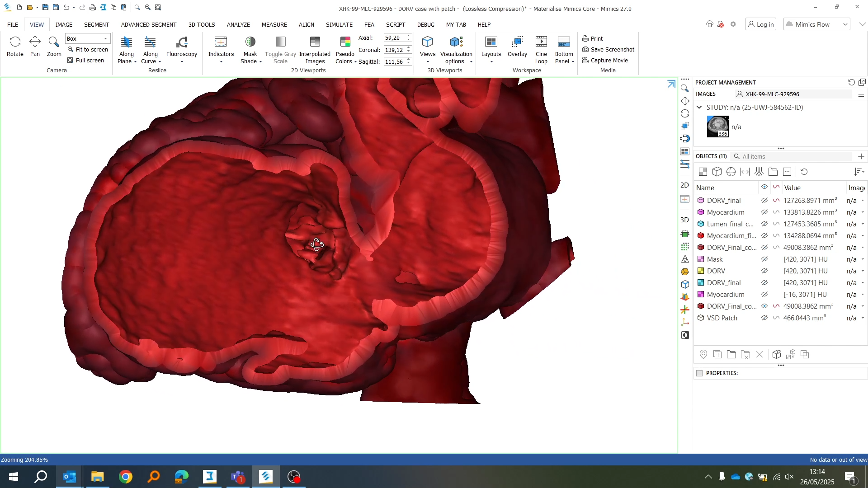Switch to the ANALYZE tab

[238, 25]
